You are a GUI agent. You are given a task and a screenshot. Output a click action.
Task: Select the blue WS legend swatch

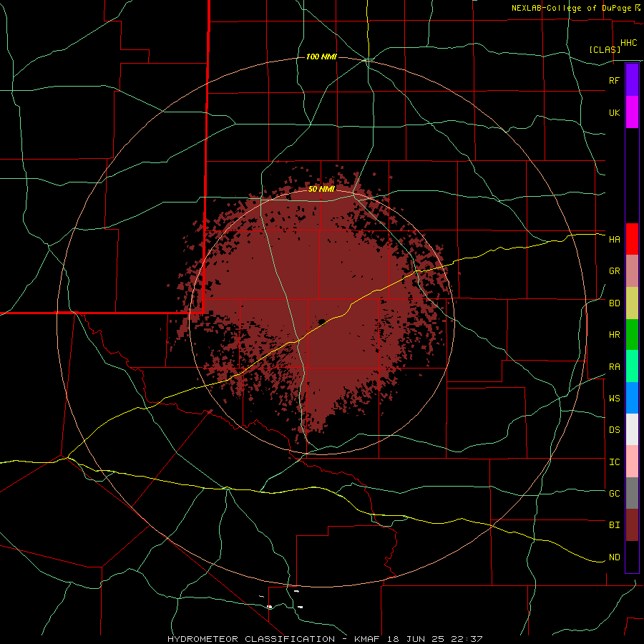point(632,398)
